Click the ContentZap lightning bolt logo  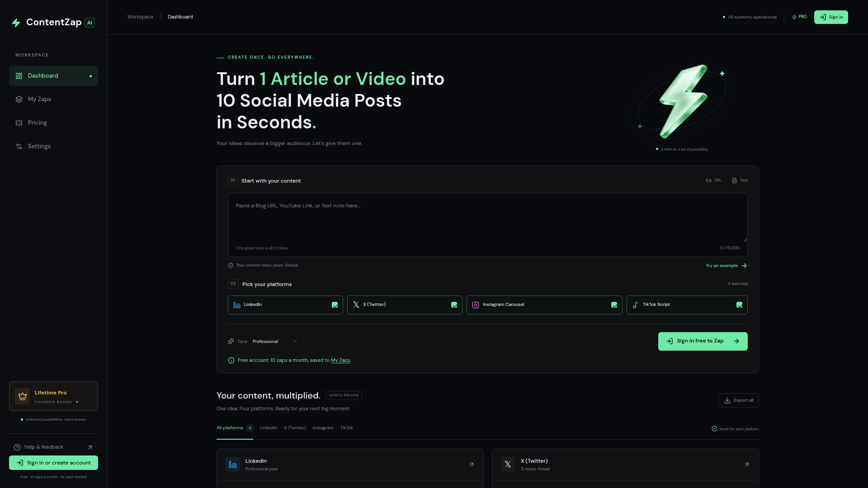16,23
